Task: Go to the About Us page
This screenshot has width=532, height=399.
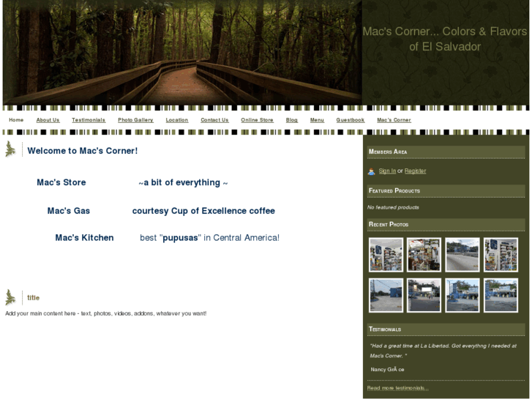Action: pyautogui.click(x=48, y=120)
